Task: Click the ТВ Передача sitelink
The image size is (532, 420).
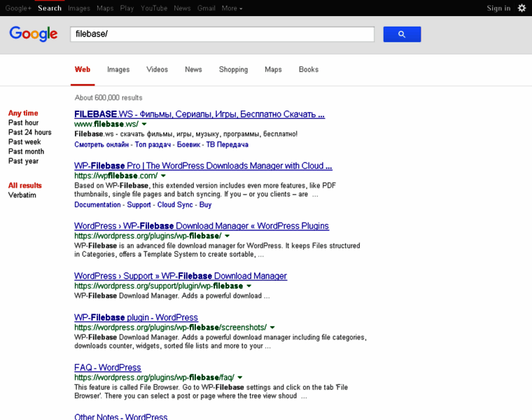Action: pyautogui.click(x=227, y=144)
